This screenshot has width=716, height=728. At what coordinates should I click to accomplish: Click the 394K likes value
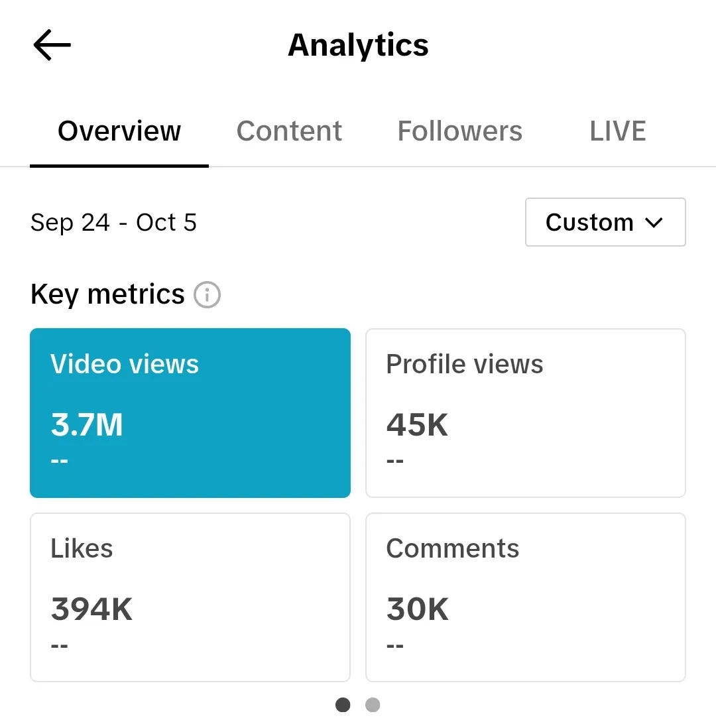point(91,609)
